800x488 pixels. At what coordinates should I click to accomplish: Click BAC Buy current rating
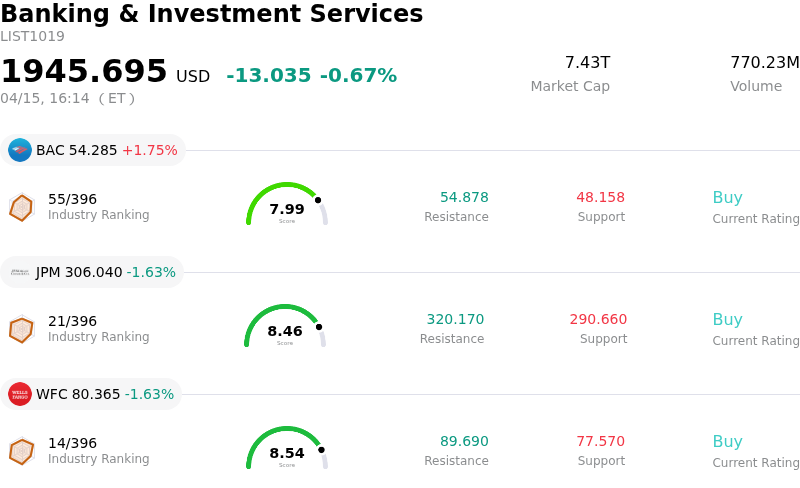click(x=727, y=198)
